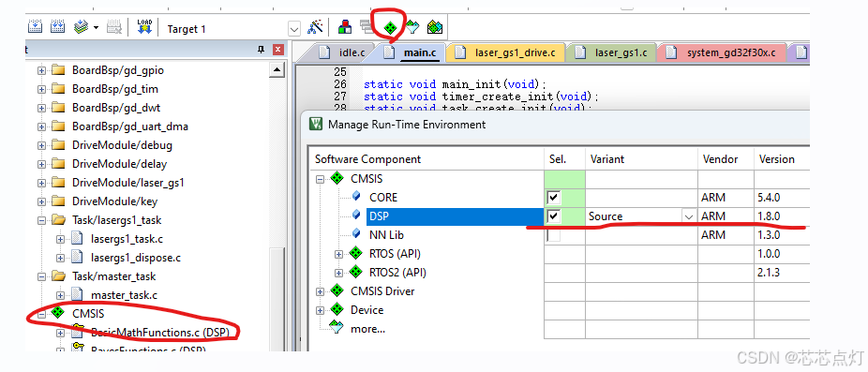The height and width of the screenshot is (372, 868).
Task: Open Options for Target magic wand
Action: [316, 26]
